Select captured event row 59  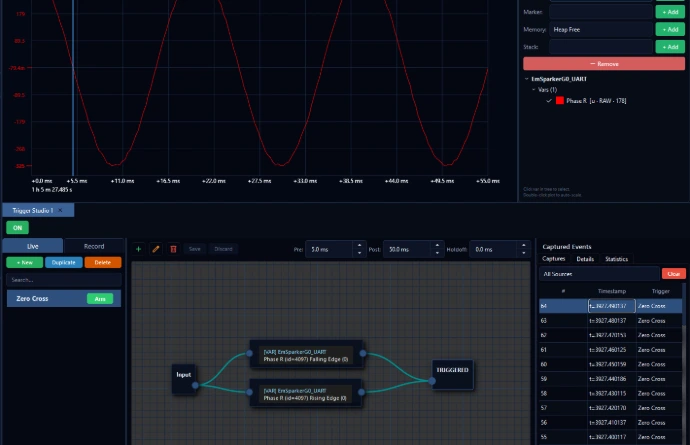click(x=610, y=379)
